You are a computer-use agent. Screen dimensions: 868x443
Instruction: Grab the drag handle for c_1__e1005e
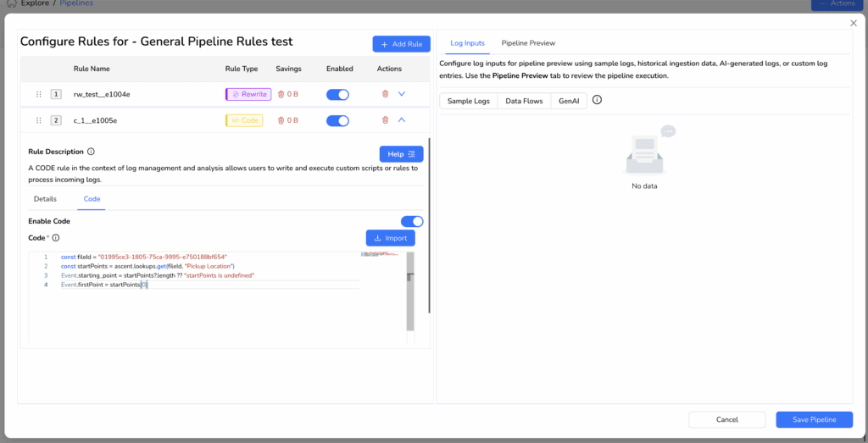(x=39, y=120)
